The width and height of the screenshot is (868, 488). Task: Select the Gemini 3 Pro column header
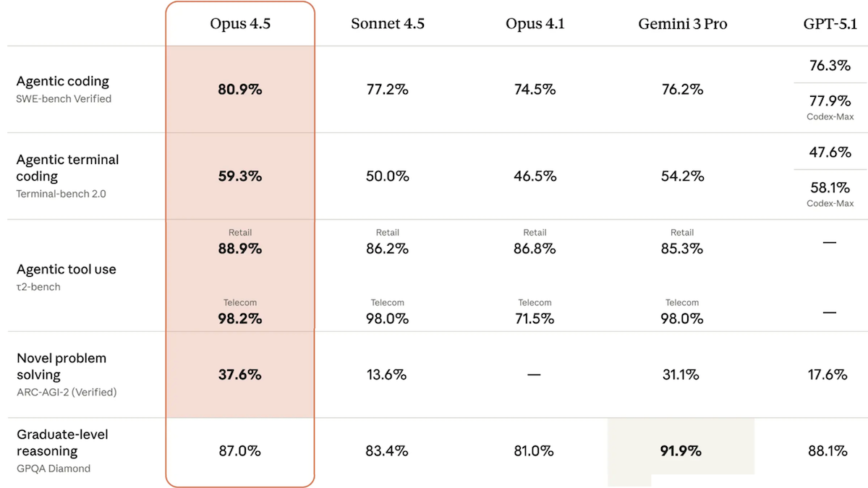coord(682,24)
